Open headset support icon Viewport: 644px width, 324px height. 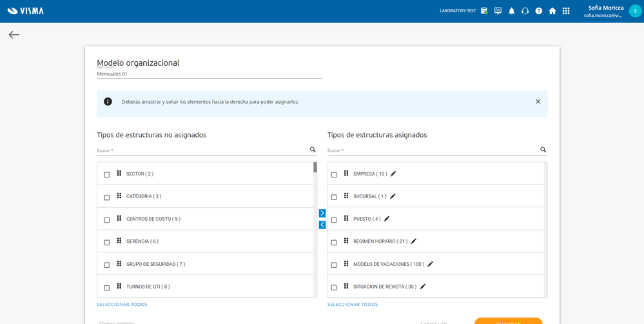click(525, 11)
